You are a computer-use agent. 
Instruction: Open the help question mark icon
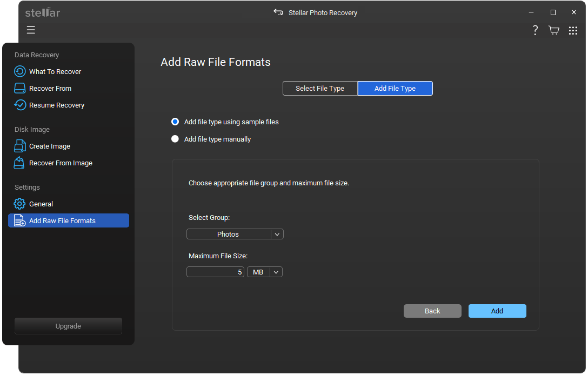point(535,30)
